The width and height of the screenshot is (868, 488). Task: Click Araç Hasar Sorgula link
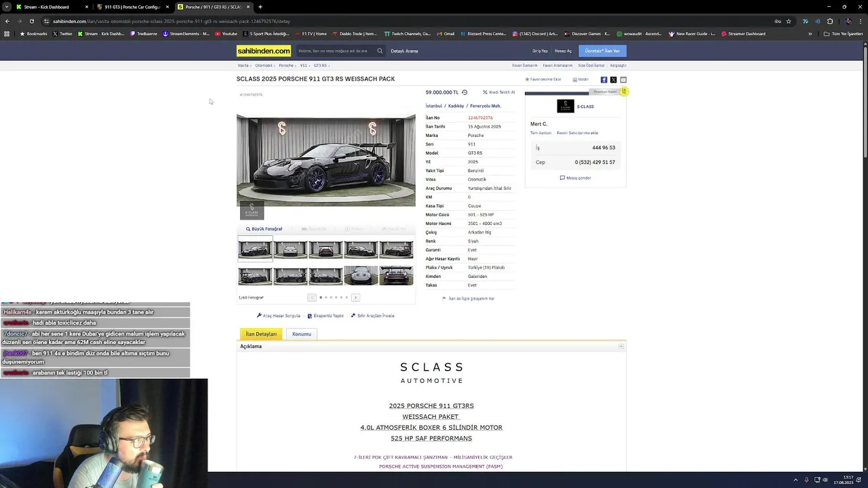[279, 316]
